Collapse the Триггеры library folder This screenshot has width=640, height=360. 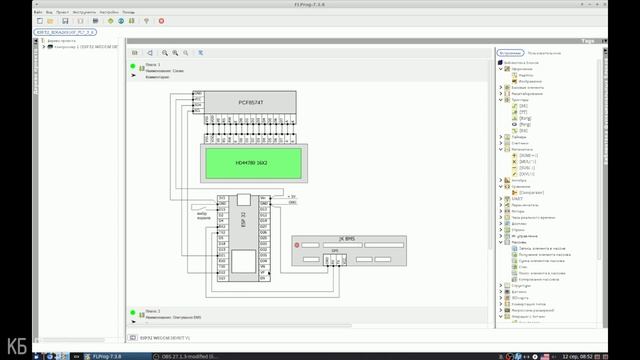501,100
